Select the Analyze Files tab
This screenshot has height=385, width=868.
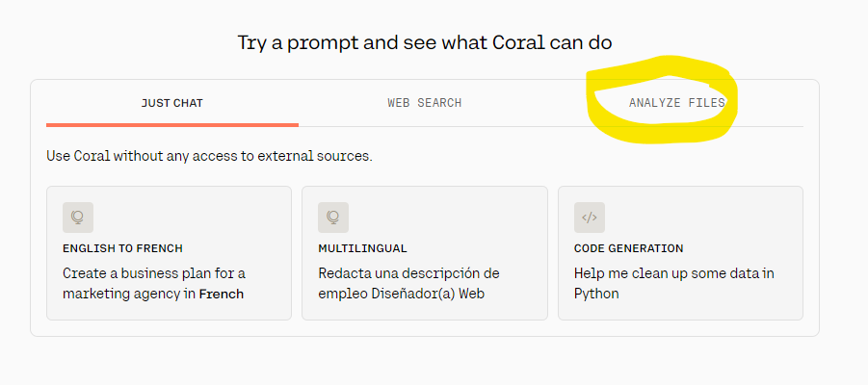click(676, 103)
